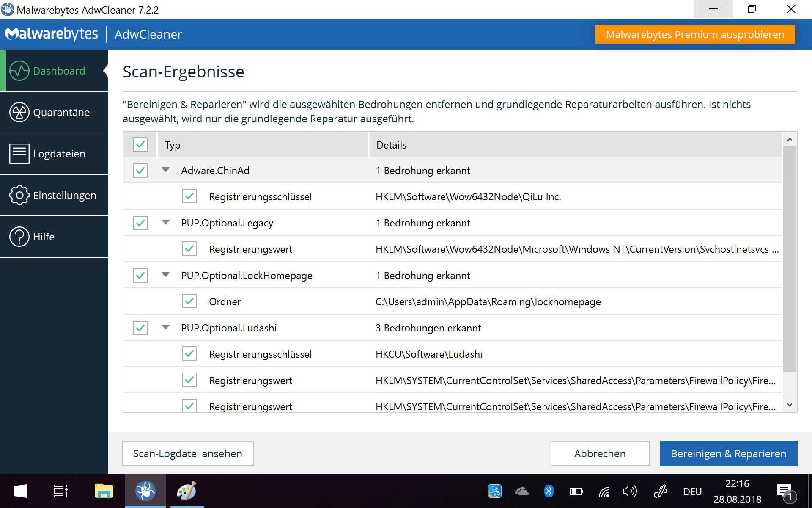The image size is (812, 508).
Task: Click the results list scroll-down arrow
Action: coord(790,405)
